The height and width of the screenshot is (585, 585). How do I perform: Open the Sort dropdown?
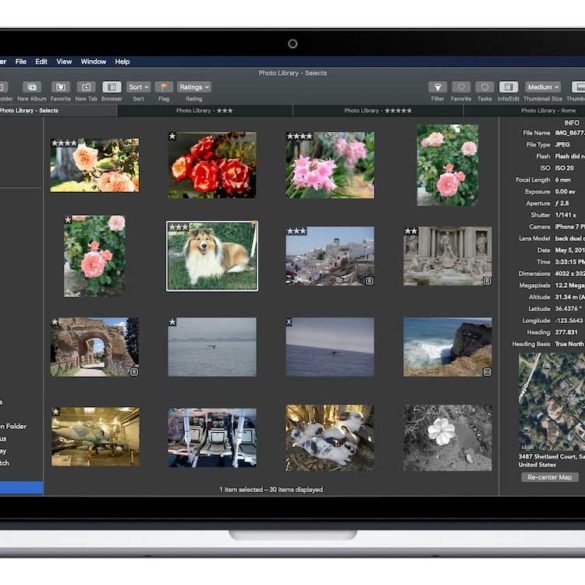coord(138,87)
